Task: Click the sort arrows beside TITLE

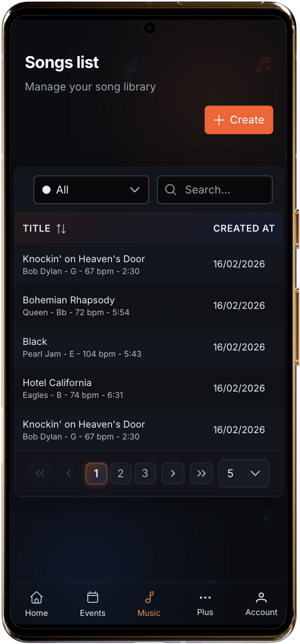Action: tap(61, 228)
